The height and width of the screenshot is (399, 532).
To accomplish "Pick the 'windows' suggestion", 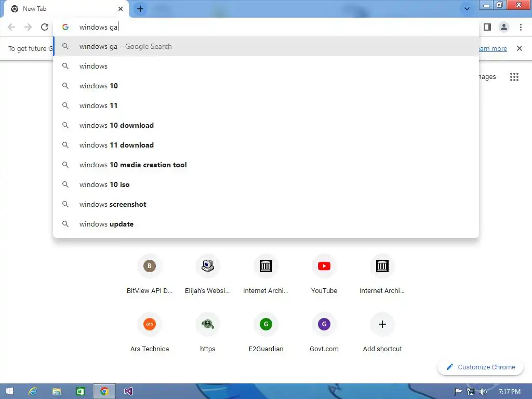I will tap(266, 66).
